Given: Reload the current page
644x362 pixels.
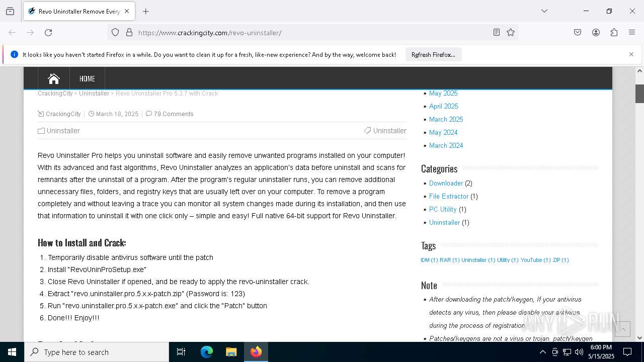Looking at the screenshot, I should pyautogui.click(x=48, y=33).
